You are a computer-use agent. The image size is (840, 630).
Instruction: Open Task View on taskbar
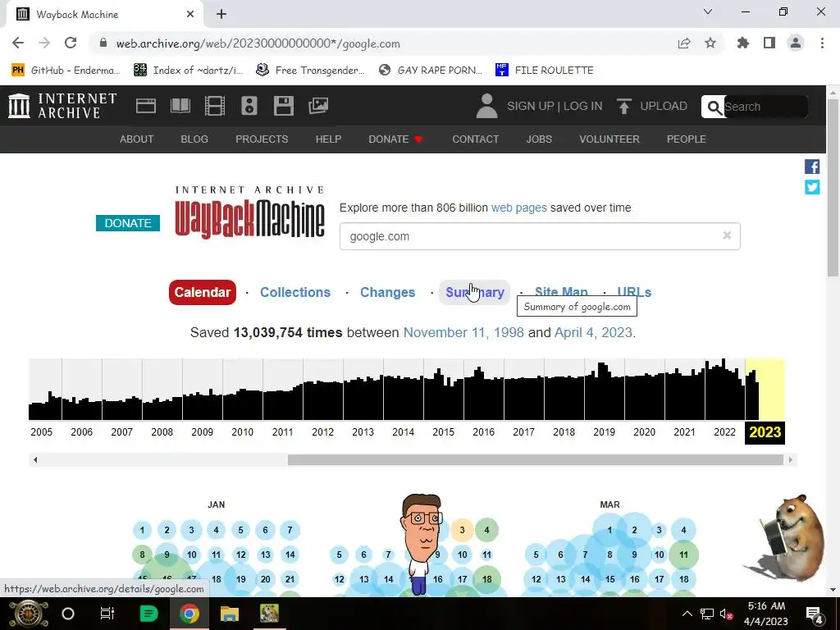pos(107,614)
